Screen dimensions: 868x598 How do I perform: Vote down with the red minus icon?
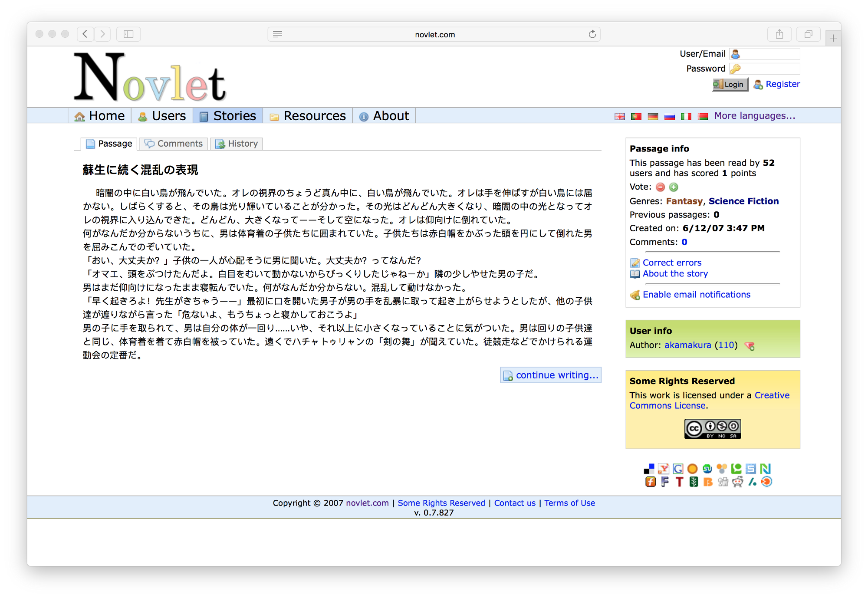[660, 187]
